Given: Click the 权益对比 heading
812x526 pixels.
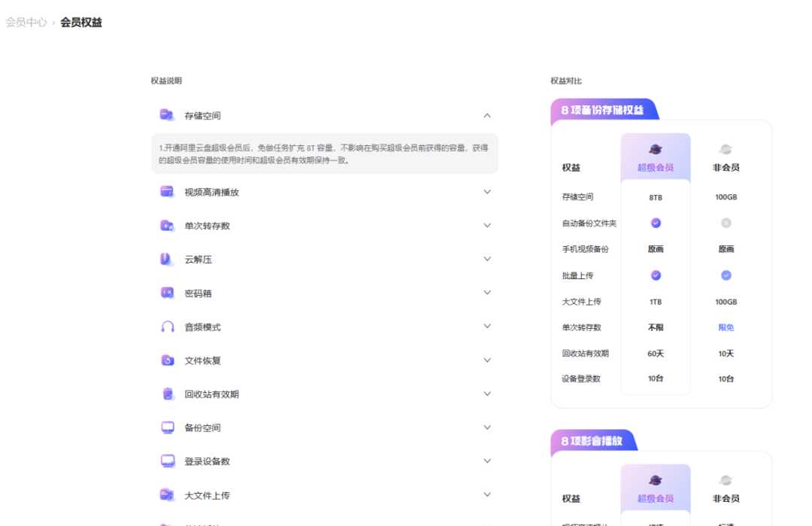Looking at the screenshot, I should pyautogui.click(x=566, y=81).
